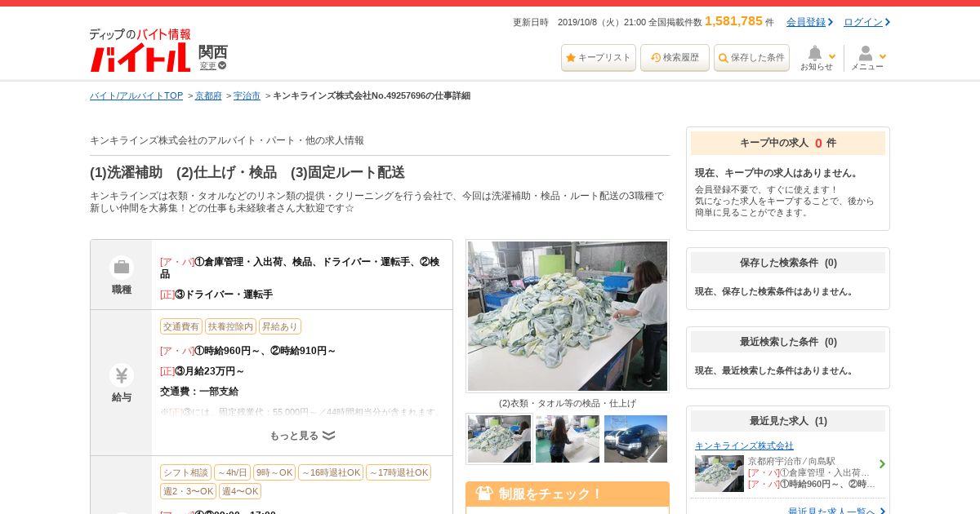This screenshot has width=980, height=514.
Task: Click green arrow beside recent job
Action: click(882, 464)
